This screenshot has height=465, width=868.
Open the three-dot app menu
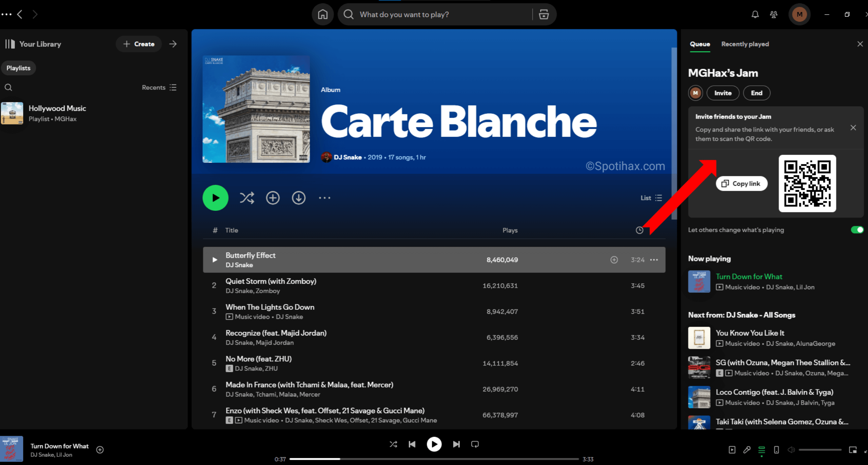tap(6, 14)
